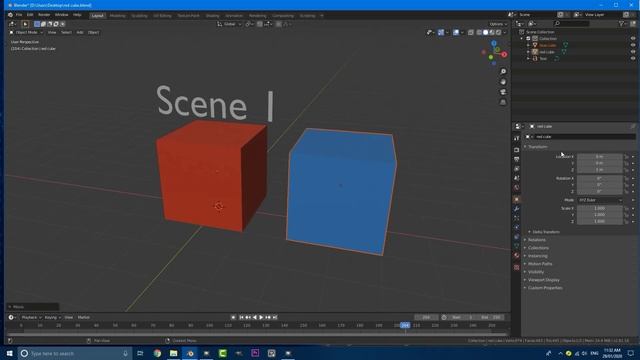Toggle camera view with the camera icon
The width and height of the screenshot is (640, 360).
click(503, 92)
